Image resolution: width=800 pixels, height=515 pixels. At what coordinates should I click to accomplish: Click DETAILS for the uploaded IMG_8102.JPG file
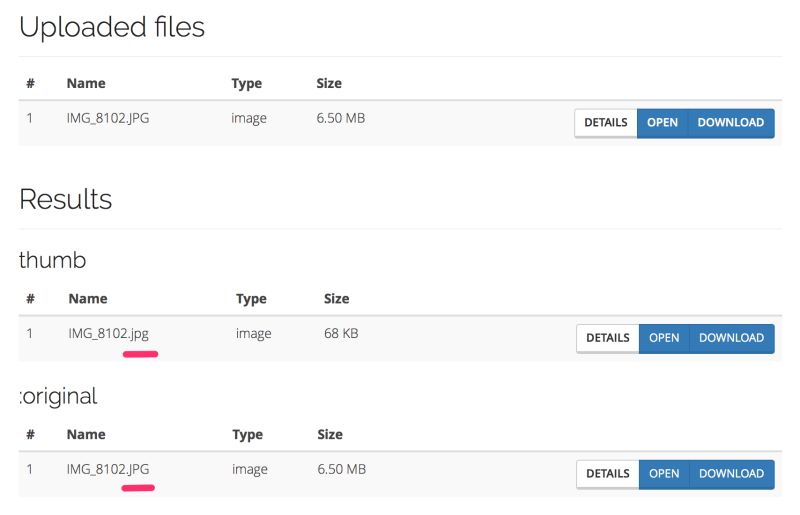pos(605,123)
